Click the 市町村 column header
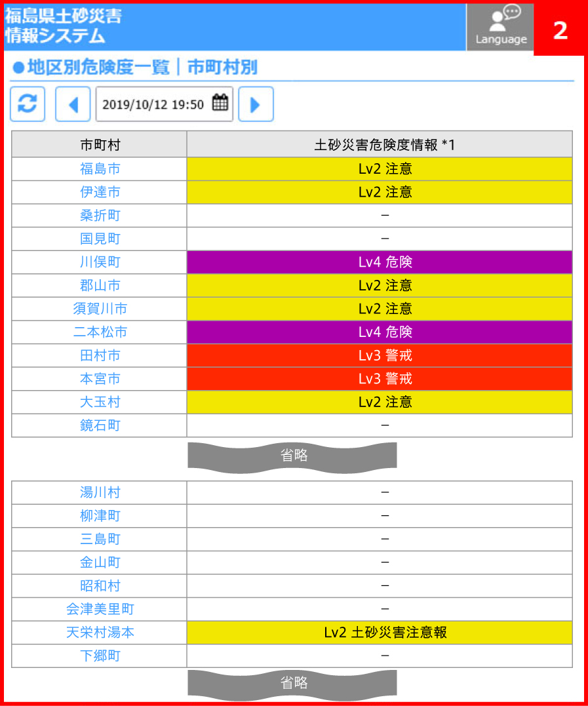Screen dimensions: 588x706 click(100, 144)
